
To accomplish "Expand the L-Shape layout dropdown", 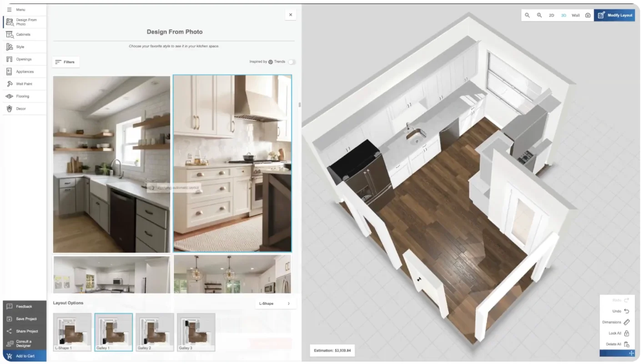I will (x=276, y=304).
